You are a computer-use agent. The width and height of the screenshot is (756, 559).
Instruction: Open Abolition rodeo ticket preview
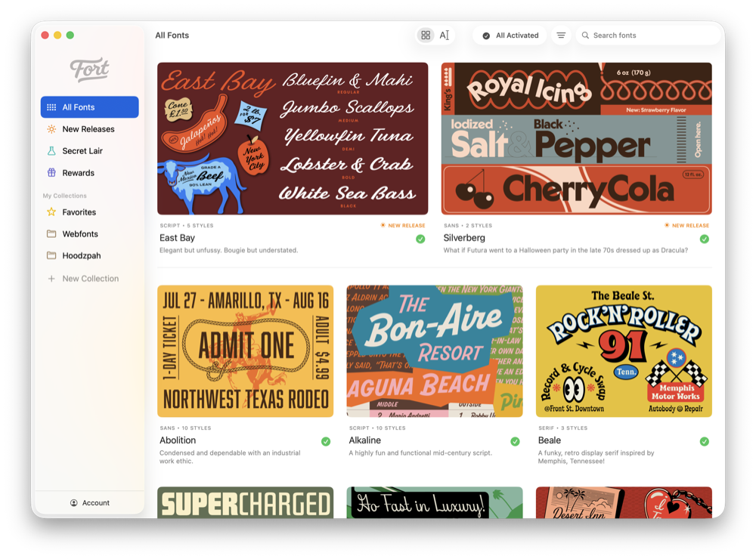pyautogui.click(x=246, y=351)
